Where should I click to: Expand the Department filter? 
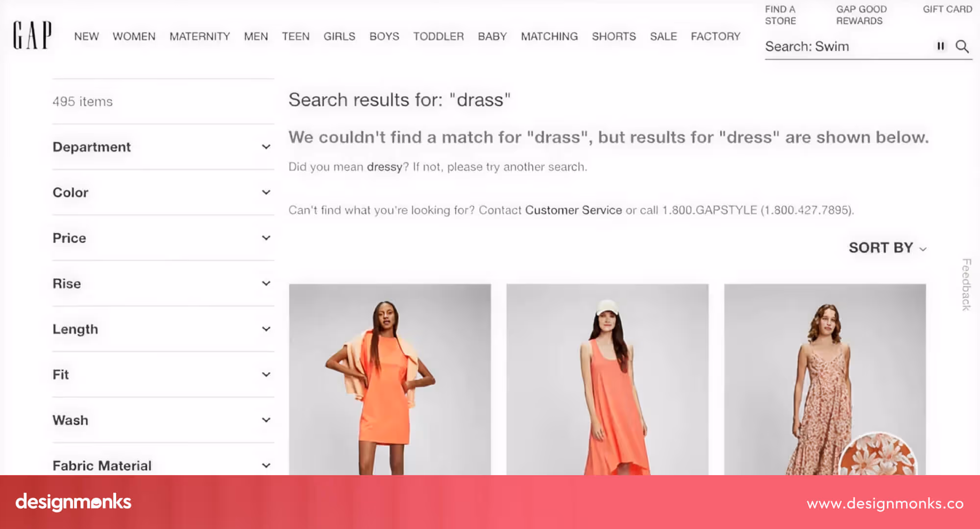(x=163, y=147)
